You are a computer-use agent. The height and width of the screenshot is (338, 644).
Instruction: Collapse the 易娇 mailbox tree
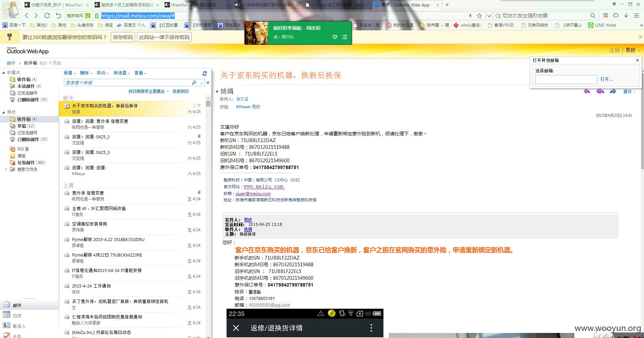(x=3, y=112)
